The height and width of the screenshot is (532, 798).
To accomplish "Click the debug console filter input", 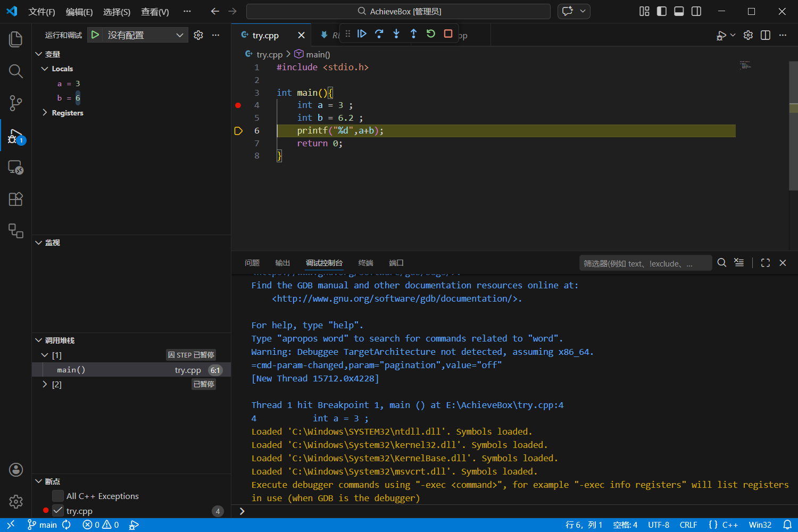I will click(x=645, y=263).
